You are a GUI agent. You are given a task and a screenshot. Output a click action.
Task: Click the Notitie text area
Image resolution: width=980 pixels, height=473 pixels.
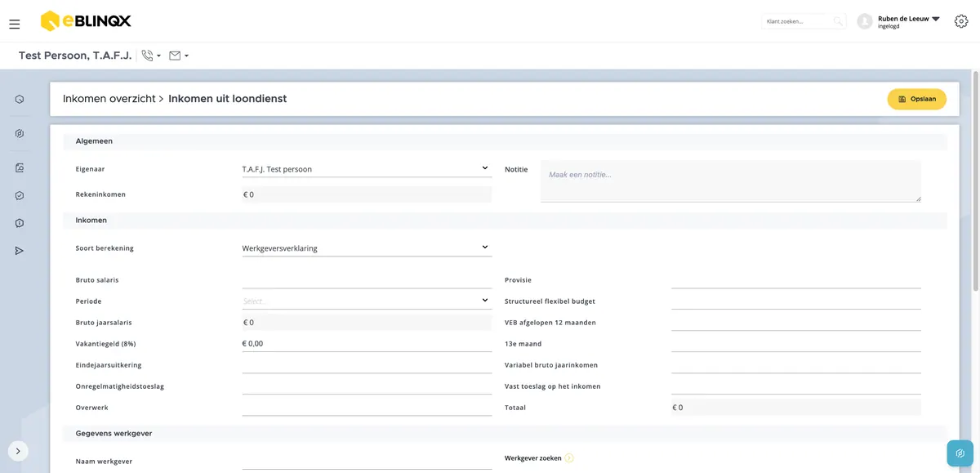pos(731,181)
